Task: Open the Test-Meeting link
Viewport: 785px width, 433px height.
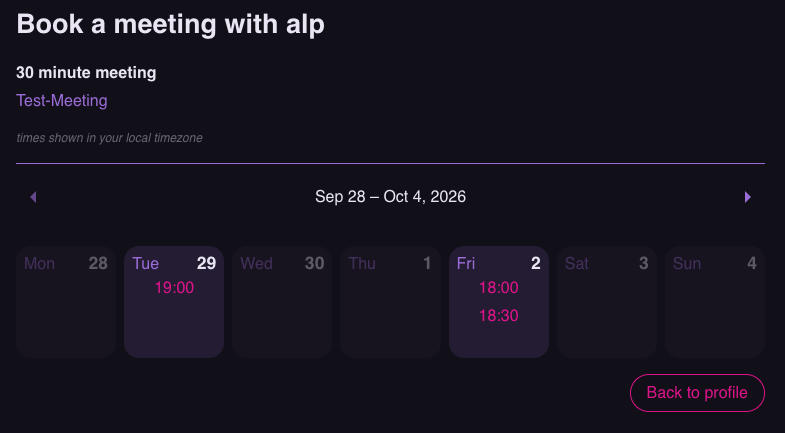Action: [62, 101]
